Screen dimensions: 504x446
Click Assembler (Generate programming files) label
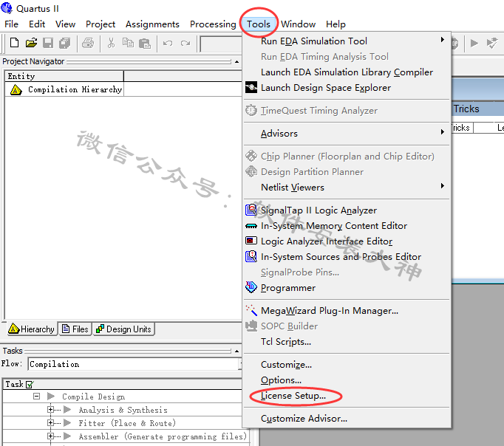(163, 436)
